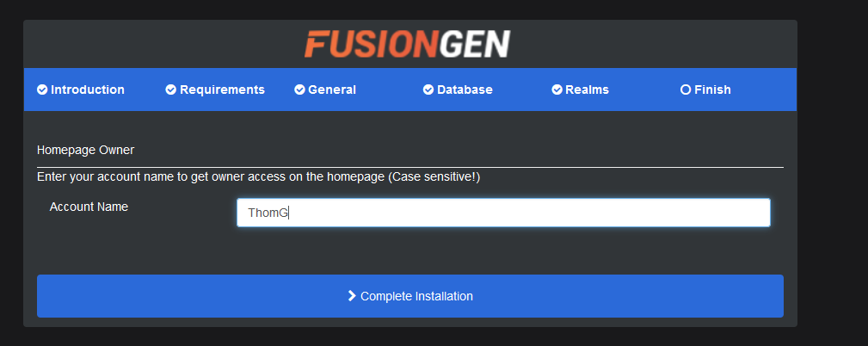
Task: Click the orange FUSION part of the logo
Action: [x=371, y=44]
